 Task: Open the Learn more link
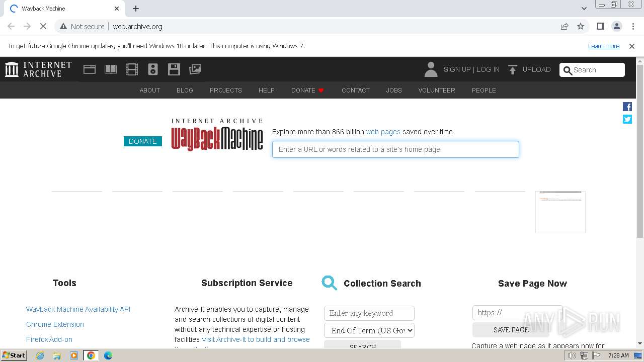[604, 46]
